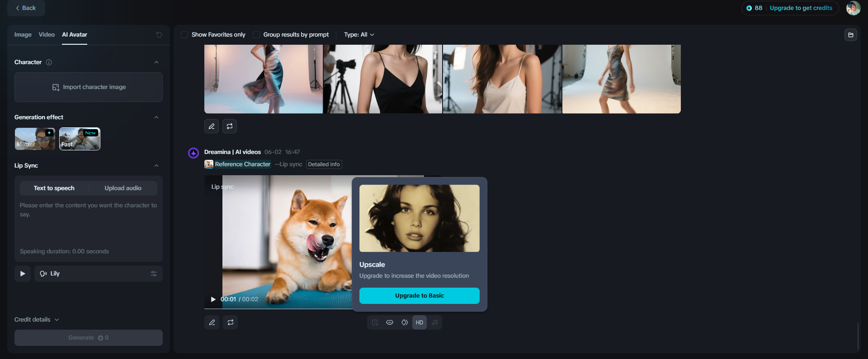Image resolution: width=868 pixels, height=359 pixels.
Task: Open the user profile avatar
Action: [854, 8]
